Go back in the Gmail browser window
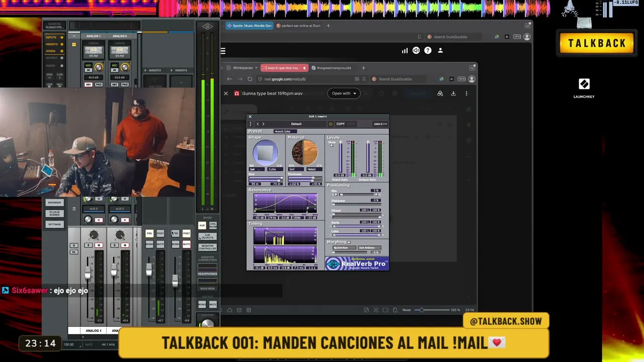Screen dimensions: 644x362 tap(230, 79)
